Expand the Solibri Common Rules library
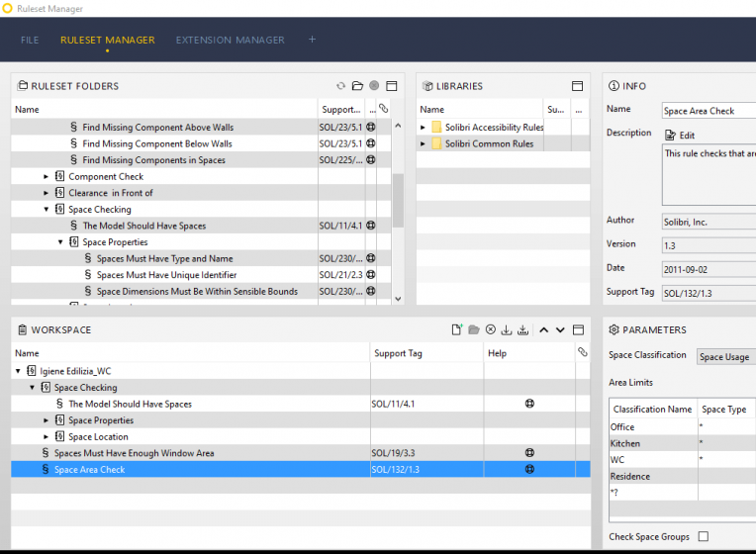The height and width of the screenshot is (554, 756). click(423, 143)
